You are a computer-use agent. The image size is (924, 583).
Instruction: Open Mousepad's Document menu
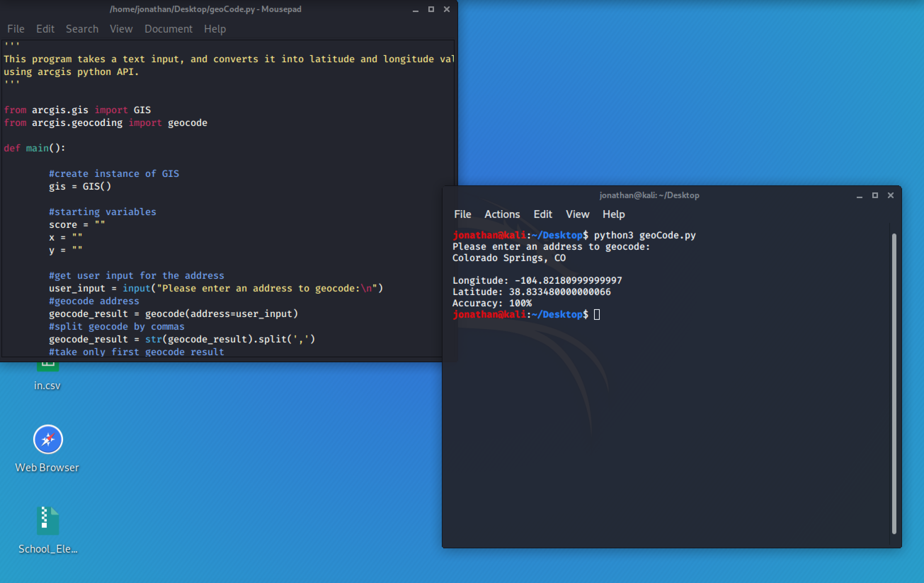tap(169, 29)
